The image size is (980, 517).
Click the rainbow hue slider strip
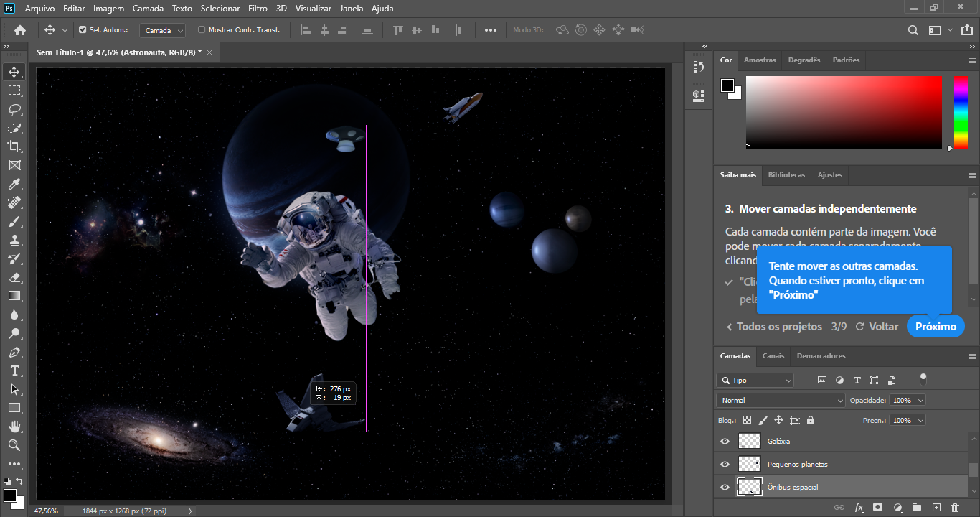click(x=960, y=112)
